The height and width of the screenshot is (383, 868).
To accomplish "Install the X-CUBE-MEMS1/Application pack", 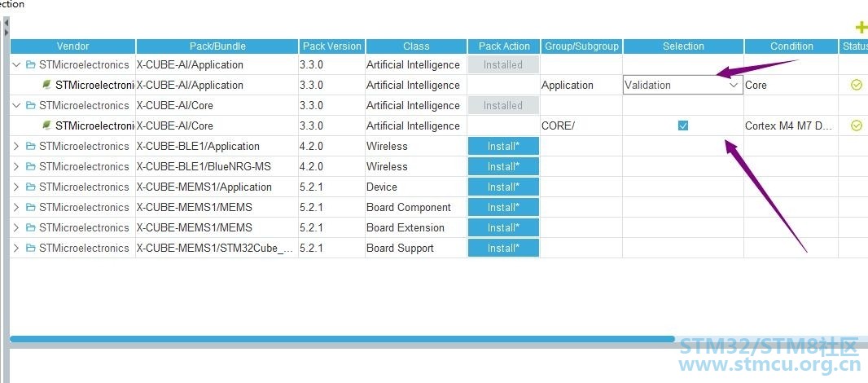I will pyautogui.click(x=503, y=187).
